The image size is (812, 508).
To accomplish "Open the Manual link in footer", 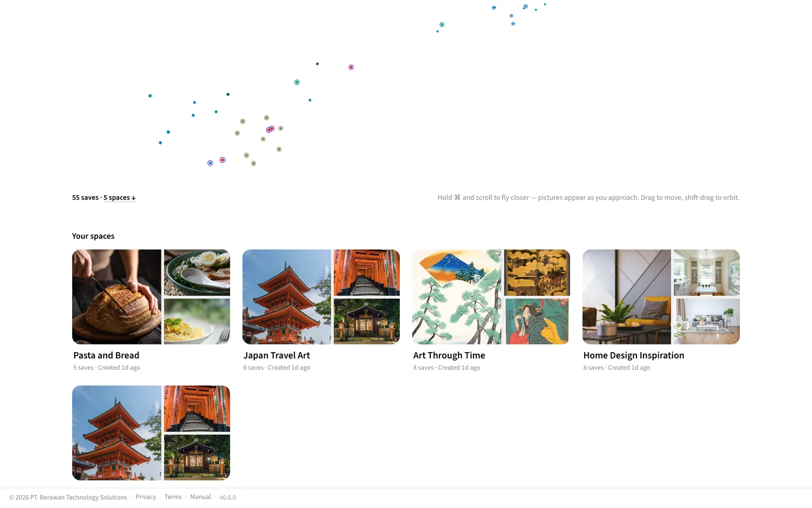I will [x=200, y=497].
